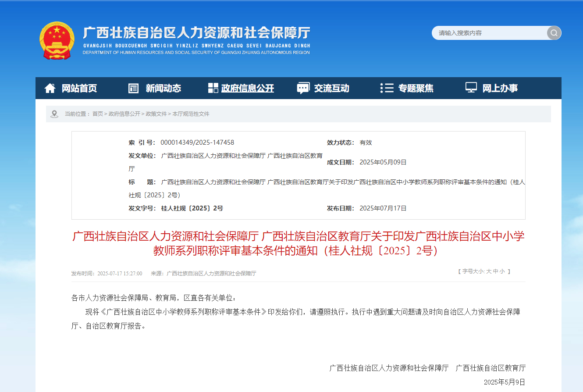Select the news icon next to 新闻动态
Viewport: 583px width, 392px height.
[x=133, y=88]
